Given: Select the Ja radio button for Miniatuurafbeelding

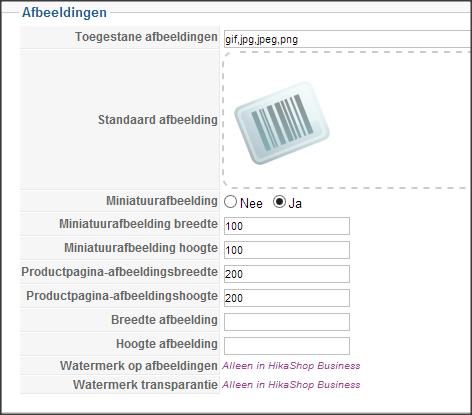Looking at the screenshot, I should (x=279, y=202).
